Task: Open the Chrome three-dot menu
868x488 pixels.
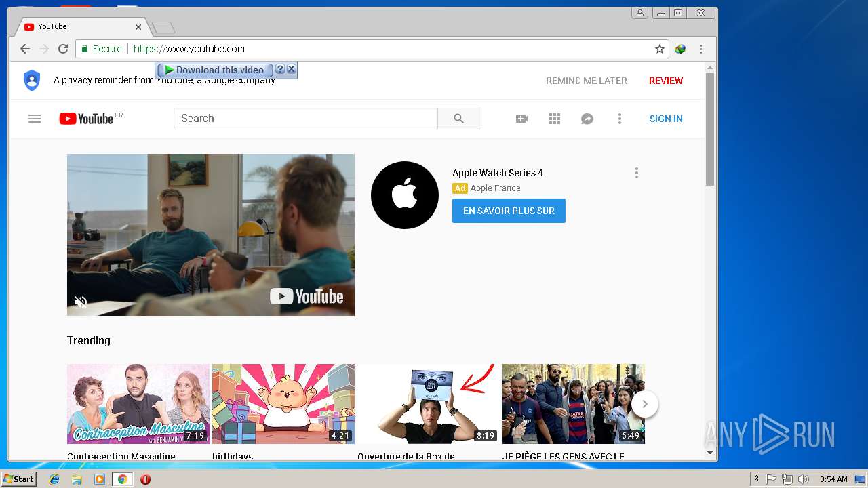Action: [x=701, y=49]
